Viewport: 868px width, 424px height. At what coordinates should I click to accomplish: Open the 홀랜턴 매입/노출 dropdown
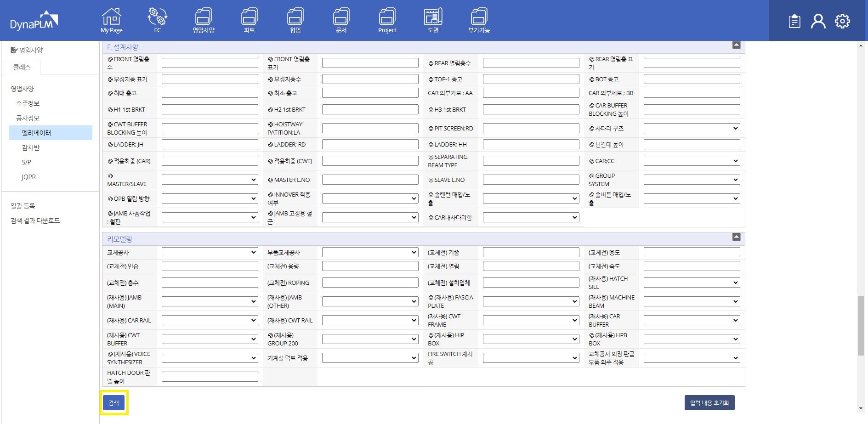click(531, 199)
